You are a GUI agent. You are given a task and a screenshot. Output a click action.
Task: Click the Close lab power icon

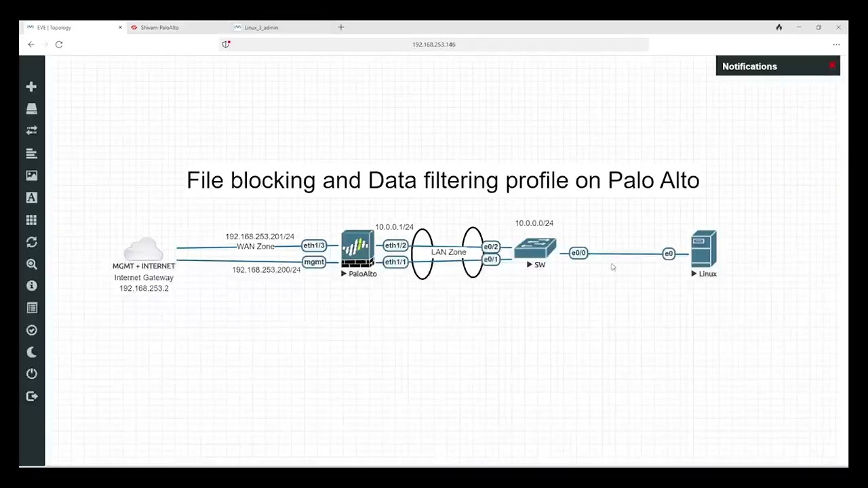[31, 374]
